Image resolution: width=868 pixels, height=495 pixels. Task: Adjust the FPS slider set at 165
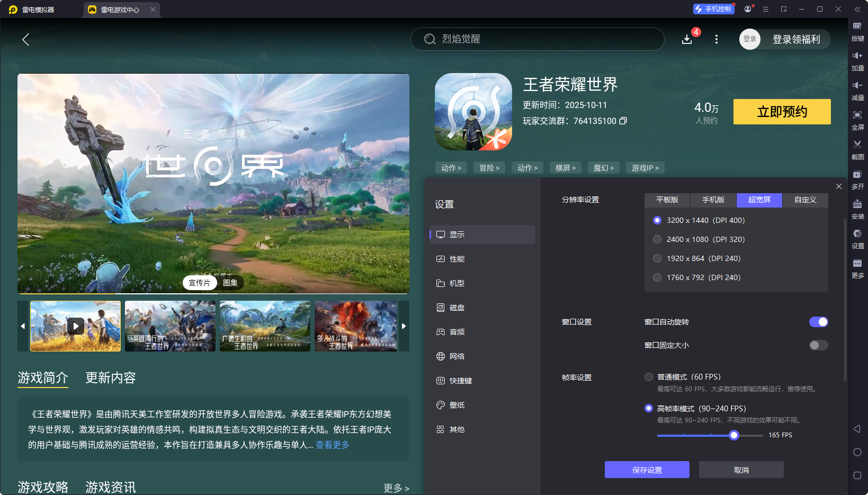coord(733,435)
